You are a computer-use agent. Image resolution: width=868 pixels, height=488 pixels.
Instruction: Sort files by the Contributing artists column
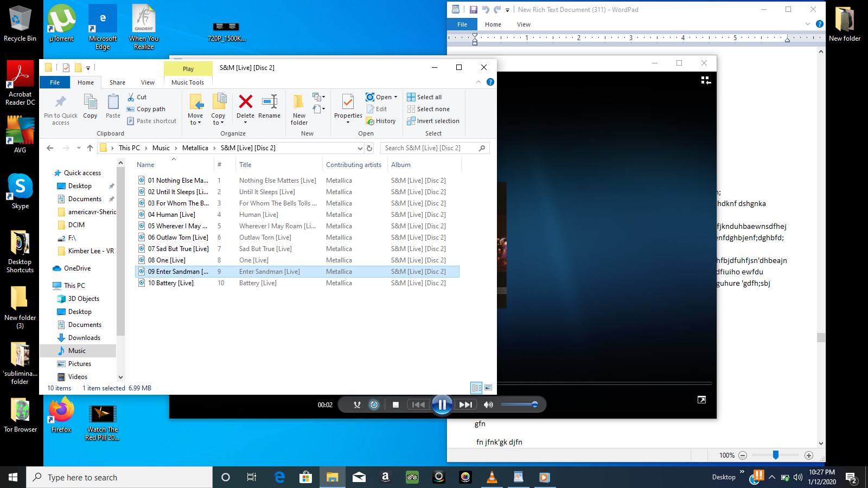354,165
